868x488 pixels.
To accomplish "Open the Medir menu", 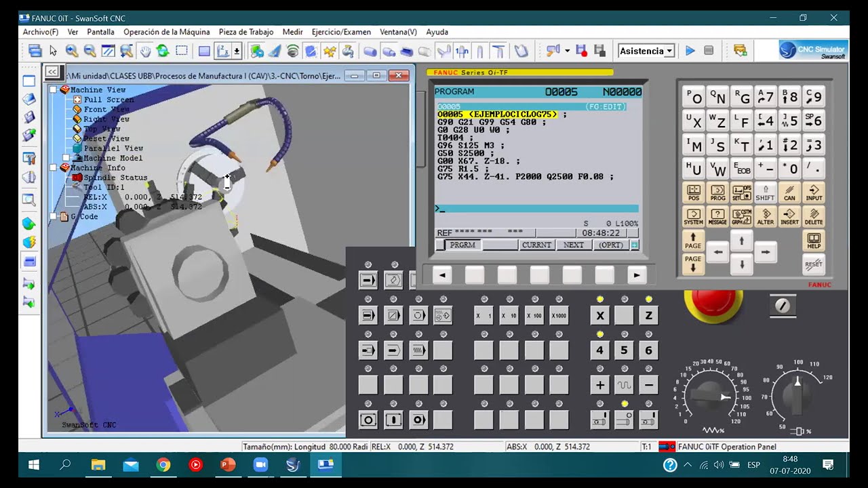I will coord(292,32).
